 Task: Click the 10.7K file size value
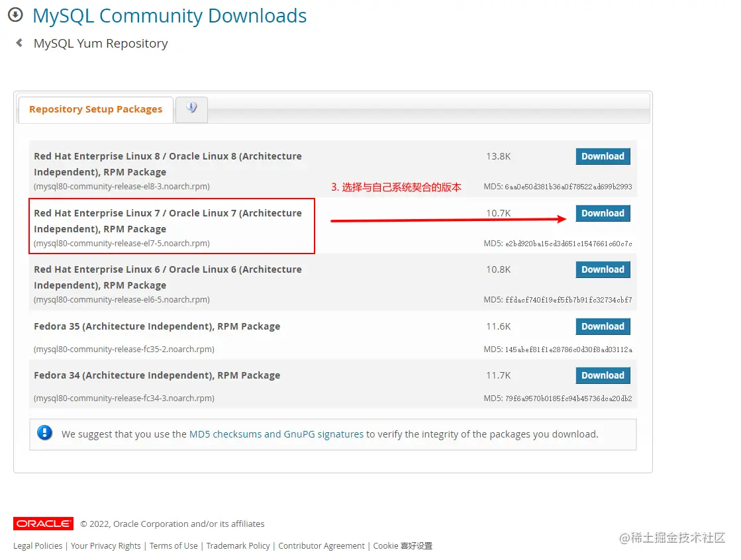499,213
